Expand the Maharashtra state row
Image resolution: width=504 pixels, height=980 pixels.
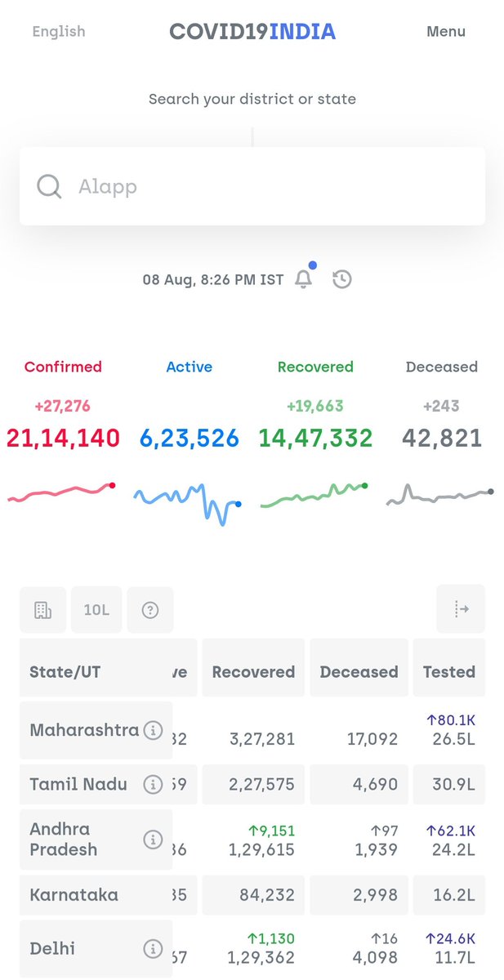point(252,730)
